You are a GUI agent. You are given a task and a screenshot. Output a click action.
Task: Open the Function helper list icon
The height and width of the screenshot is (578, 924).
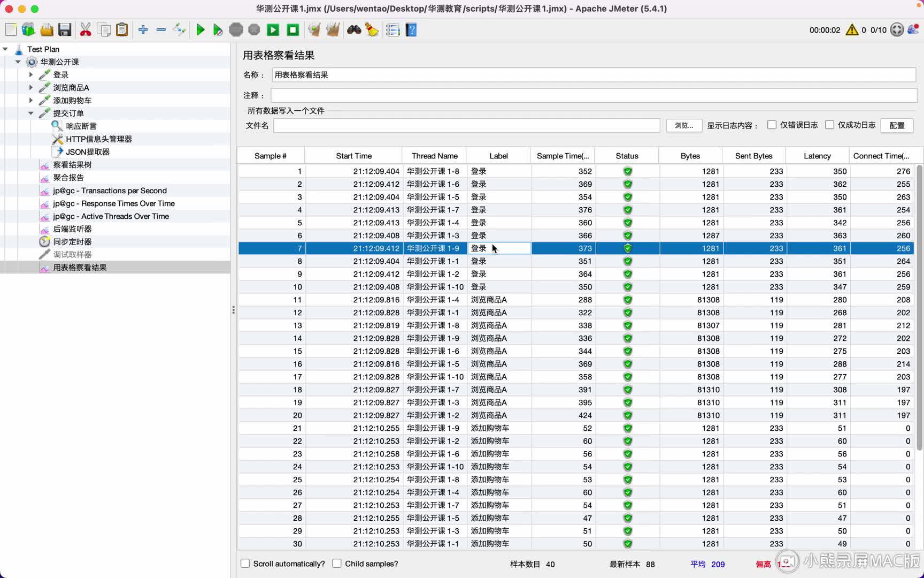coord(392,30)
